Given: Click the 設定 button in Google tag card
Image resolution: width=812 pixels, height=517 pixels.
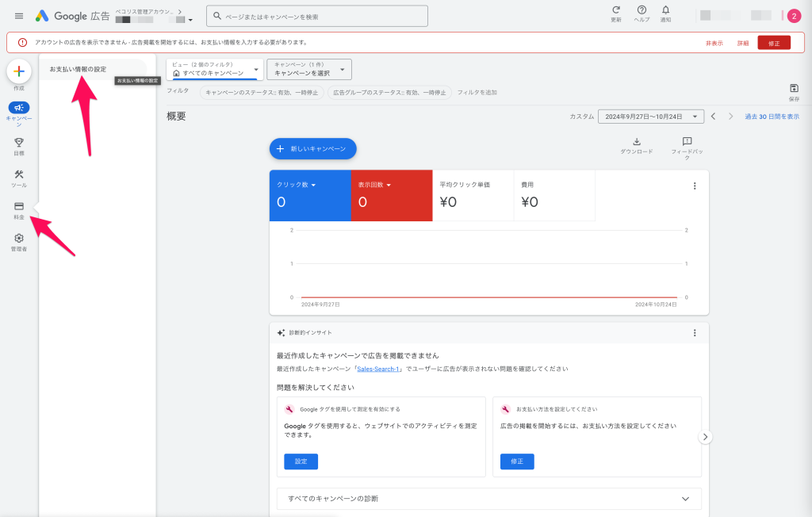Looking at the screenshot, I should click(301, 461).
